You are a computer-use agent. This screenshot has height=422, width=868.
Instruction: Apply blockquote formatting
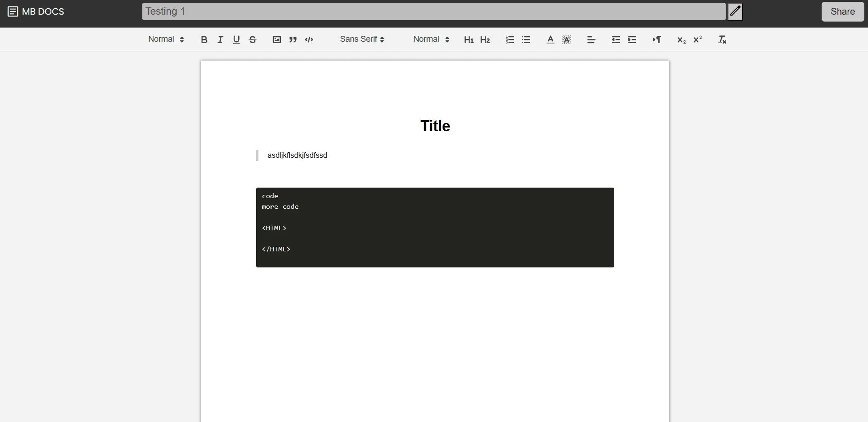point(293,39)
